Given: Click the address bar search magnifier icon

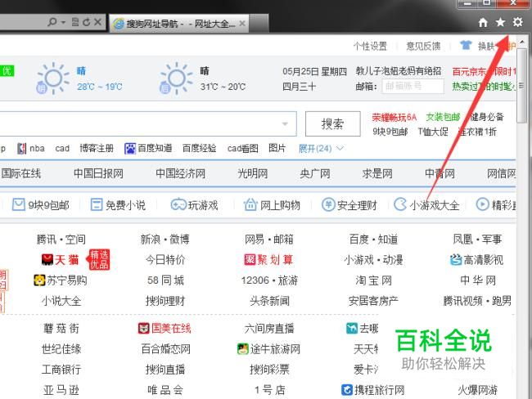Looking at the screenshot, I should (52, 22).
